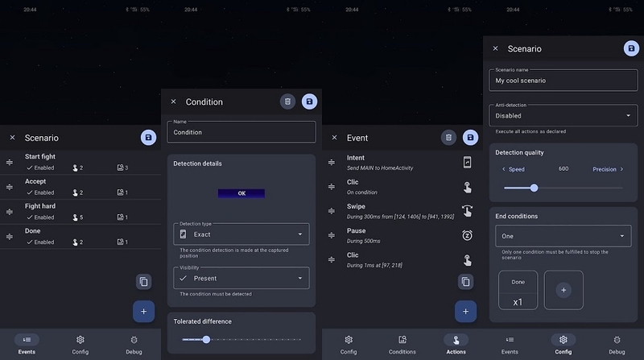This screenshot has width=644, height=360.
Task: Grab the reorder handle of Fight hard
Action: coord(10,212)
